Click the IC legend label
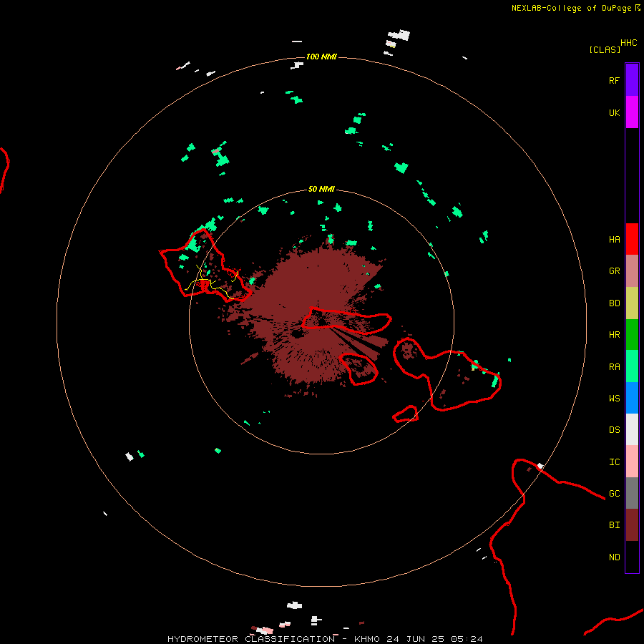 pos(614,462)
